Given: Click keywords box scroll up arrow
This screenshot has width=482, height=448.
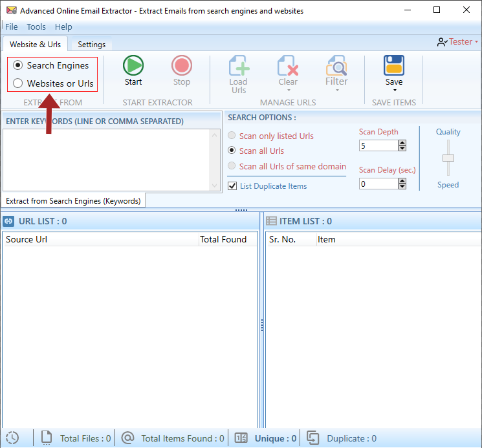Looking at the screenshot, I should pos(215,135).
